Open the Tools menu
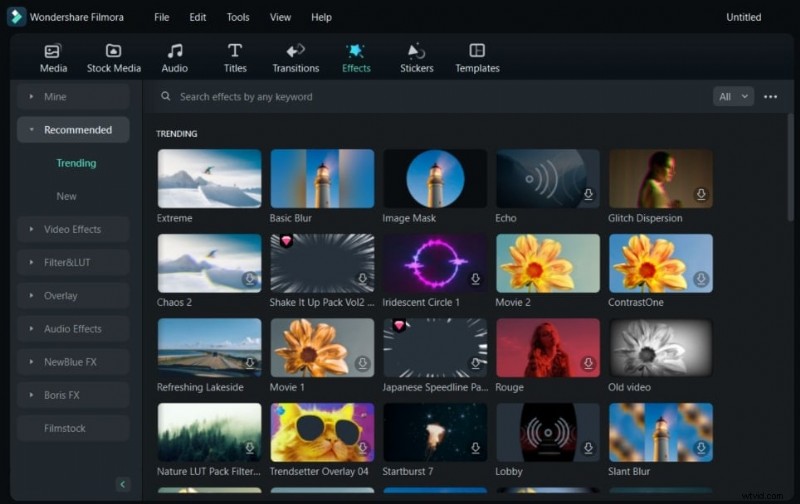The width and height of the screenshot is (800, 504). (238, 17)
